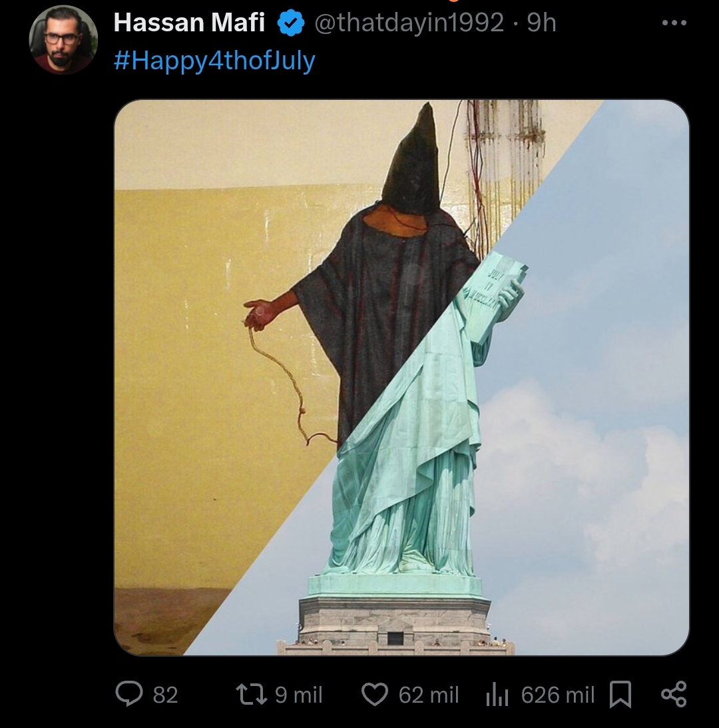Open the #Happy4thofJuly hashtag
Viewport: 719px width, 728px height.
(214, 61)
